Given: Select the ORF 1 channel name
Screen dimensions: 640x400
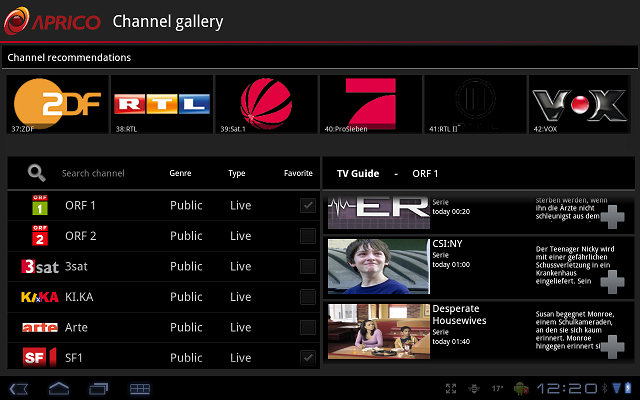Looking at the screenshot, I should (x=80, y=205).
